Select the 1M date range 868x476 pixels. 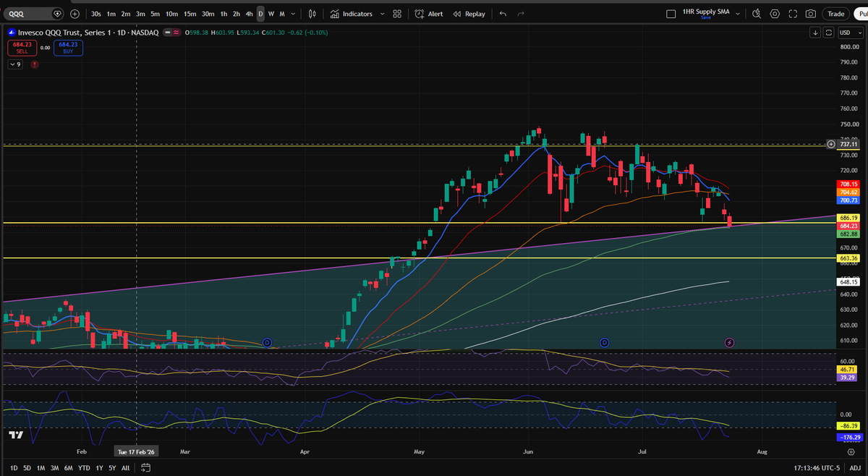click(x=41, y=467)
